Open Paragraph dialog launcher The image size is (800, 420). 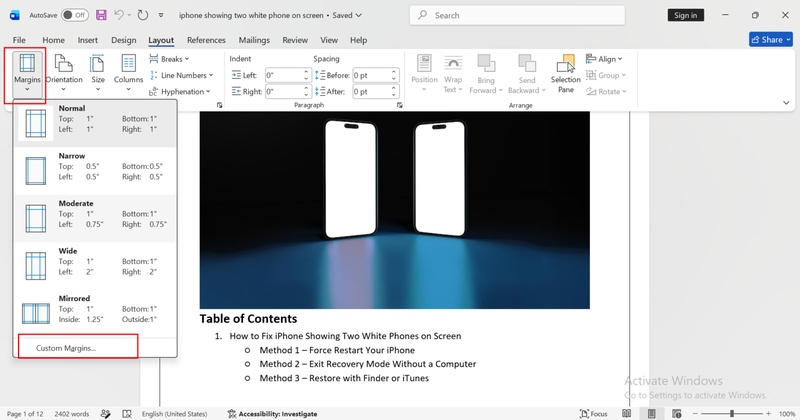[x=399, y=105]
